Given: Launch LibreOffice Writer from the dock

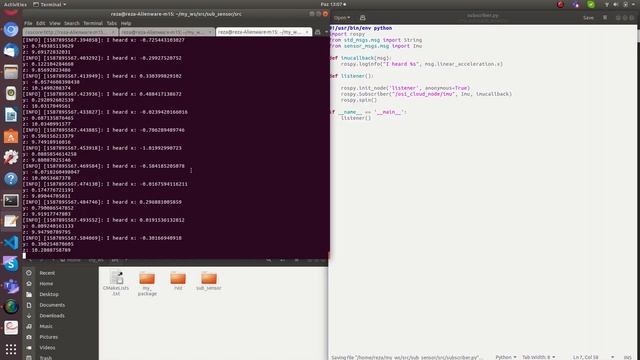Looking at the screenshot, I should (x=11, y=115).
